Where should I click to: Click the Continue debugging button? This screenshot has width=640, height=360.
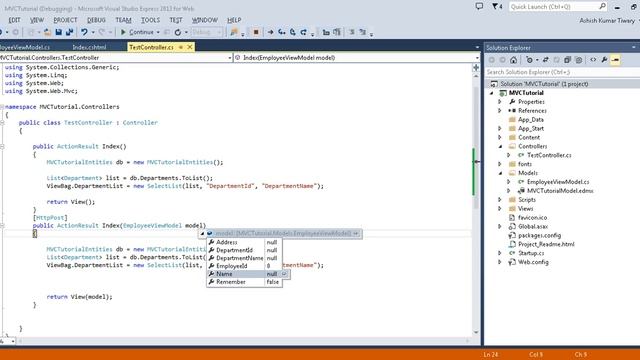[137, 32]
